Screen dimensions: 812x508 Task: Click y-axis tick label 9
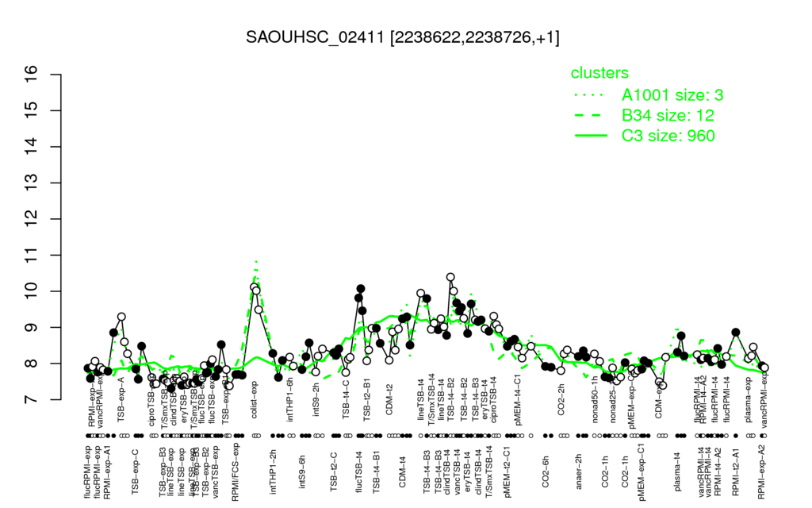32,327
